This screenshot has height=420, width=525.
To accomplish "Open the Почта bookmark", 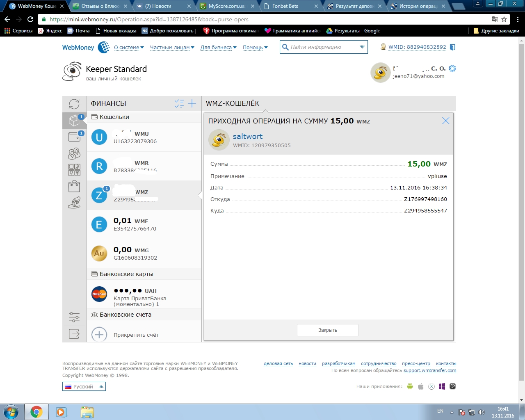I will 78,31.
